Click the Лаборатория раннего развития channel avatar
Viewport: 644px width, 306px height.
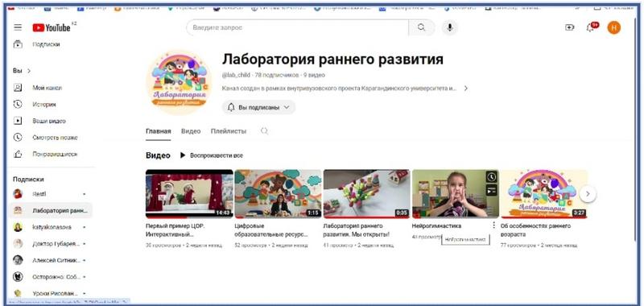pyautogui.click(x=179, y=83)
